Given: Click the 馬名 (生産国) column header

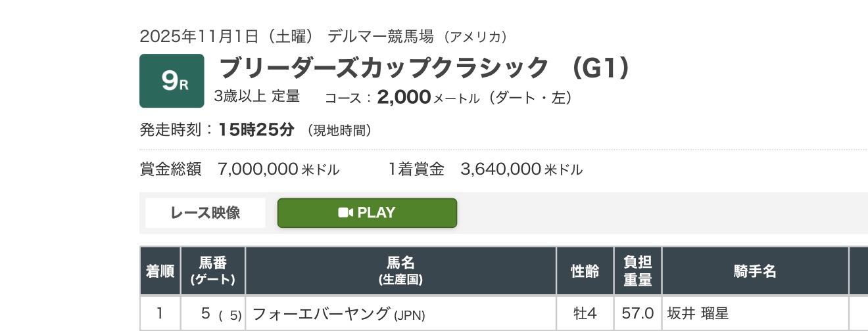Looking at the screenshot, I should coord(400,271).
